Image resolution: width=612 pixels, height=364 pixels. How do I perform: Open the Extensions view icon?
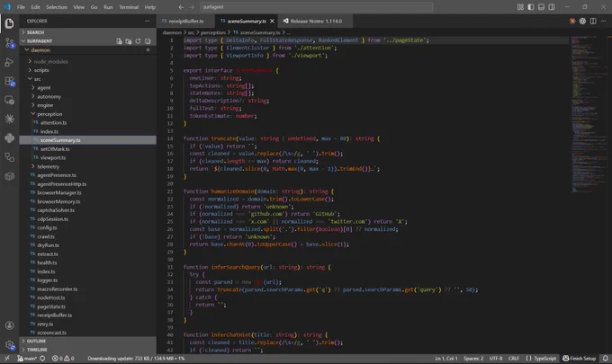(9, 81)
